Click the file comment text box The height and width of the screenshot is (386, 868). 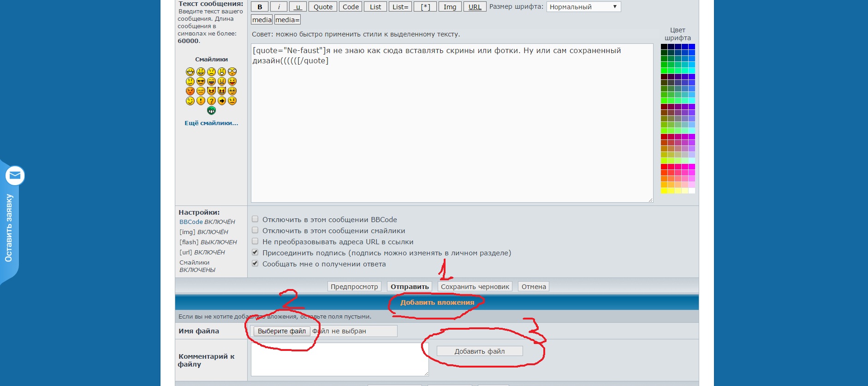point(340,359)
